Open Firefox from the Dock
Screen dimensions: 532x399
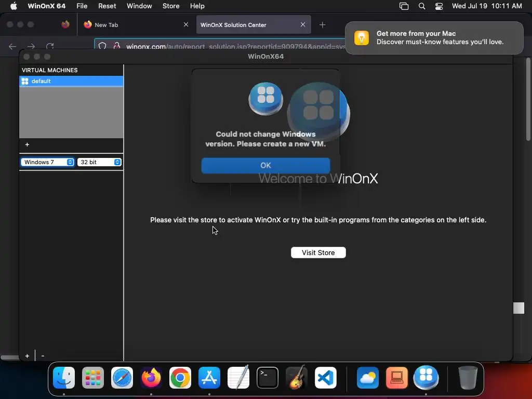[151, 378]
